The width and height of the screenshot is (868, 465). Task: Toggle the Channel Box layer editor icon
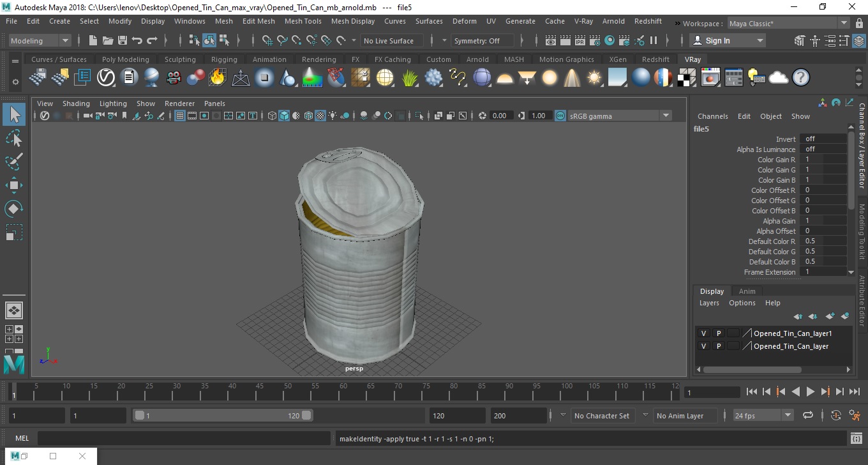pos(860,40)
